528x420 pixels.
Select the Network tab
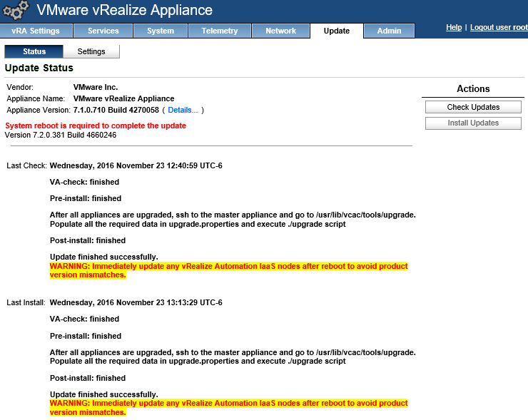coord(280,31)
